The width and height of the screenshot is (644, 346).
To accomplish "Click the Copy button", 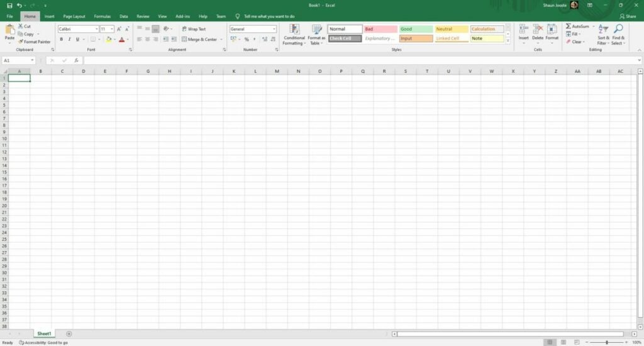I will (x=26, y=34).
